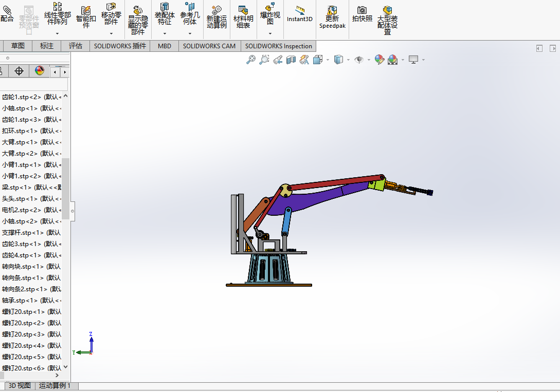Insert 材料明细表 bill of materials

pos(243,17)
